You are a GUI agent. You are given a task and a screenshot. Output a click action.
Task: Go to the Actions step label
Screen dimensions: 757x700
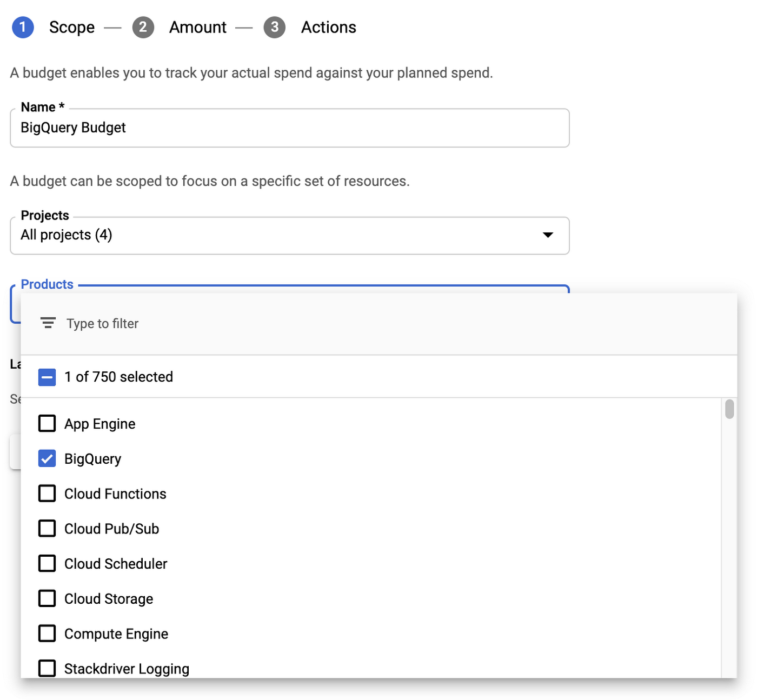[329, 28]
